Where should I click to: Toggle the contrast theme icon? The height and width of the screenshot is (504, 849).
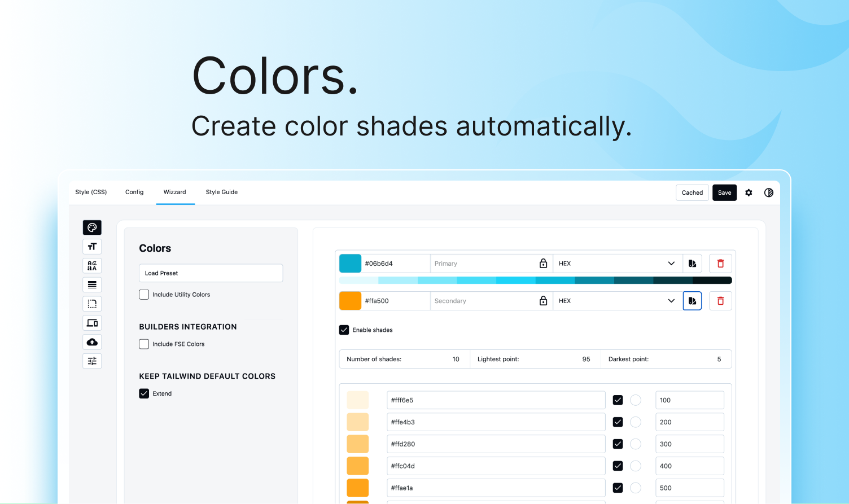[x=769, y=192]
